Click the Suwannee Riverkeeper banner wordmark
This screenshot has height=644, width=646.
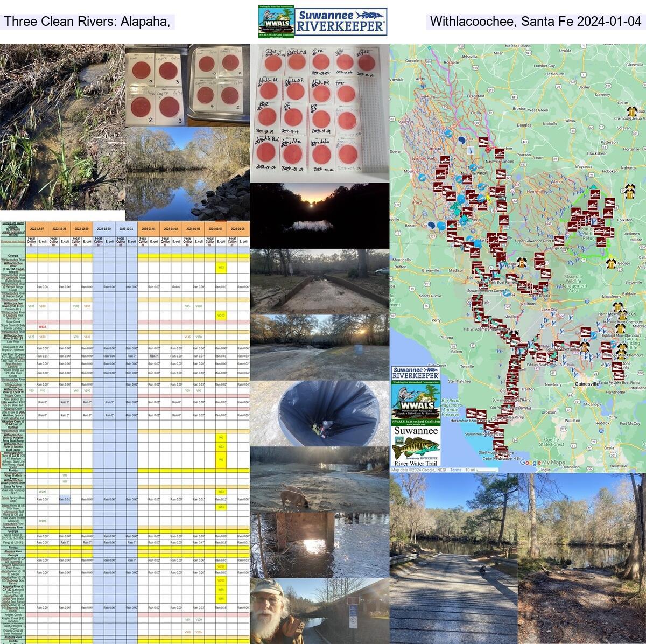click(x=341, y=21)
